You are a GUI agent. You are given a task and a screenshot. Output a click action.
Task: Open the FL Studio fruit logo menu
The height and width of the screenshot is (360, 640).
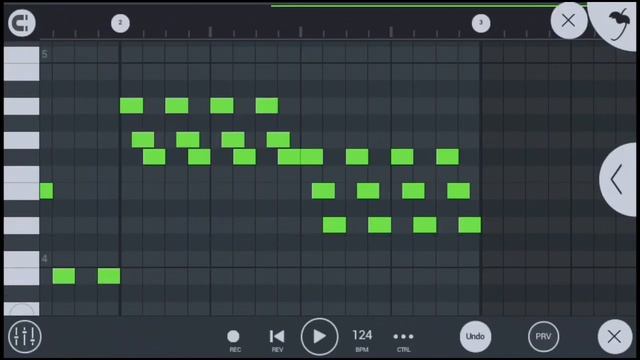coord(618,24)
